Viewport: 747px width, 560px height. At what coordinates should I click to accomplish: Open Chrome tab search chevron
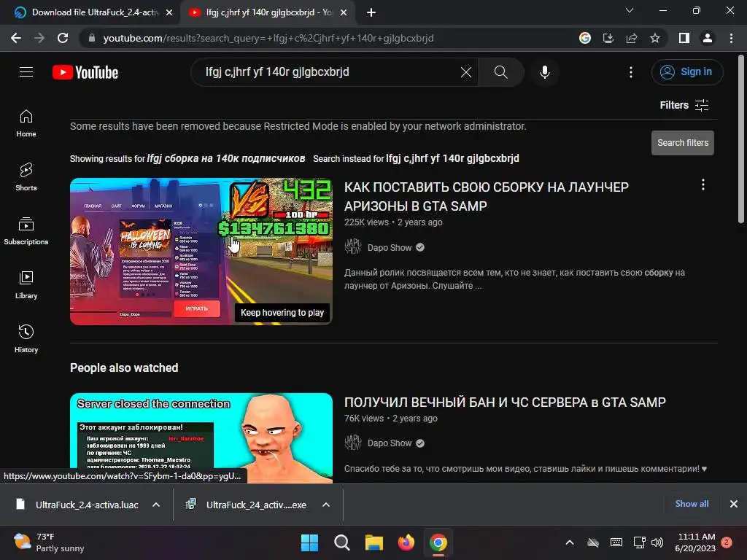[630, 10]
